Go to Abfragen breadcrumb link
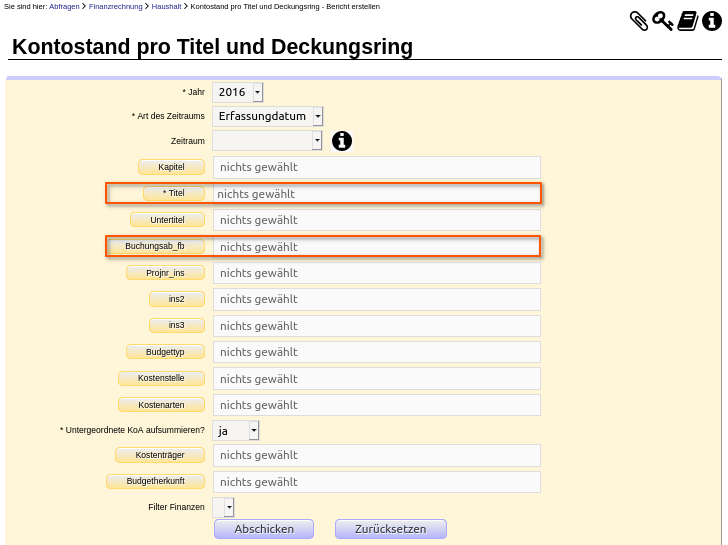Viewport: 728px width, 545px height. pyautogui.click(x=64, y=6)
